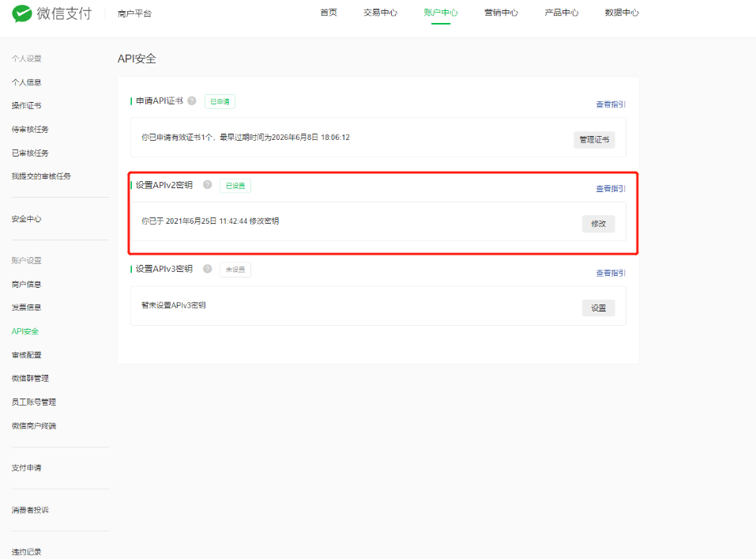Viewport: 756px width, 559px height.
Task: Select 个人信息 in the sidebar
Action: tap(27, 82)
